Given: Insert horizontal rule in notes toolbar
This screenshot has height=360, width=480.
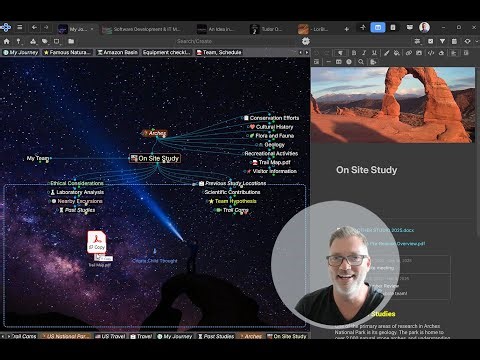Looking at the screenshot, I should coord(328,62).
